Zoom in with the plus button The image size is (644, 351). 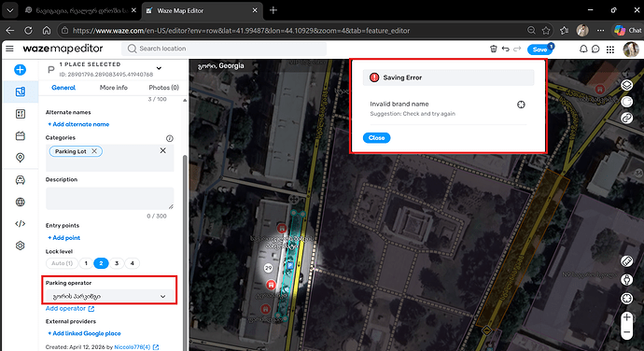pyautogui.click(x=627, y=316)
